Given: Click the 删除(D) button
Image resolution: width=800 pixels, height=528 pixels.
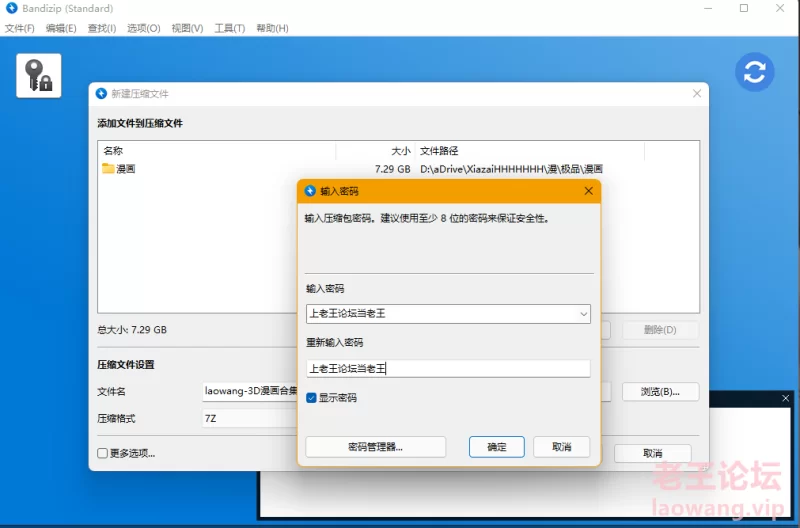Looking at the screenshot, I should [x=660, y=330].
